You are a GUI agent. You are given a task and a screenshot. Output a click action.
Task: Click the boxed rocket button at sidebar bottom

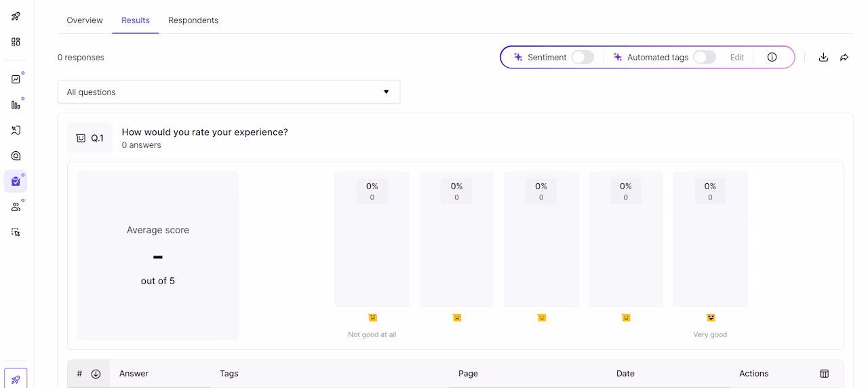(16, 379)
